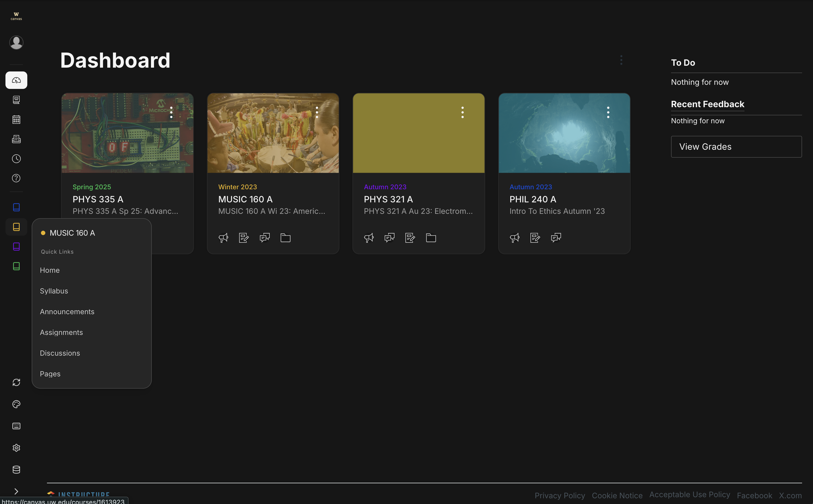
Task: Open the Courses list icon in the sidebar
Action: point(16,99)
